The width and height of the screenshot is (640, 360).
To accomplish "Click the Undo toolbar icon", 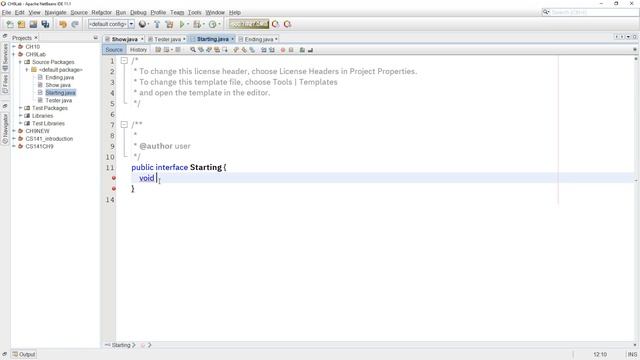I will point(62,24).
